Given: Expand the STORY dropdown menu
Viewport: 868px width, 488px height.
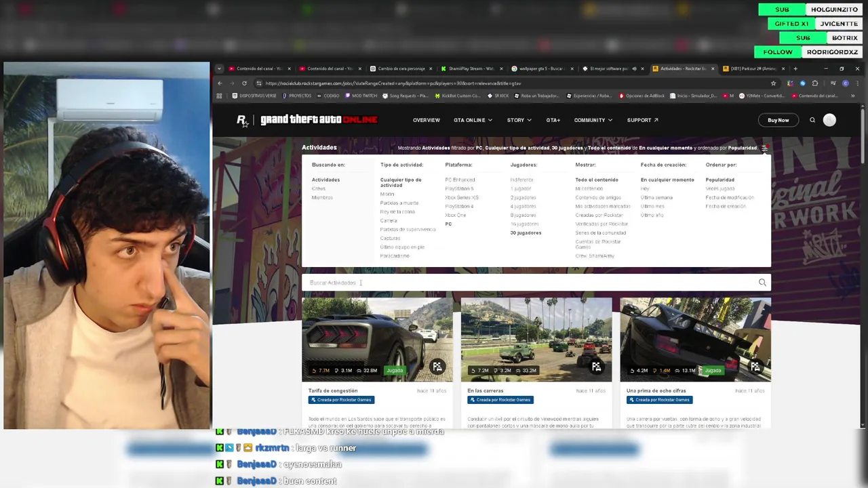Looking at the screenshot, I should point(519,120).
